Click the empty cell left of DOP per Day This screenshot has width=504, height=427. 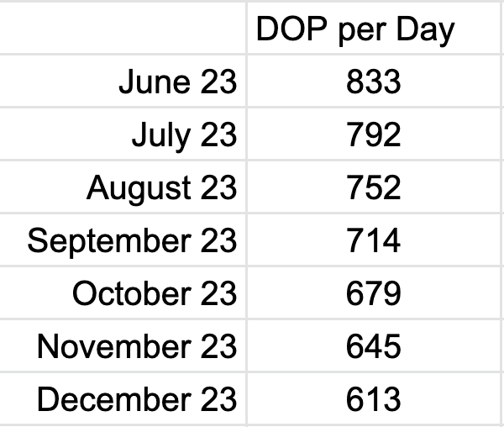coord(122,28)
